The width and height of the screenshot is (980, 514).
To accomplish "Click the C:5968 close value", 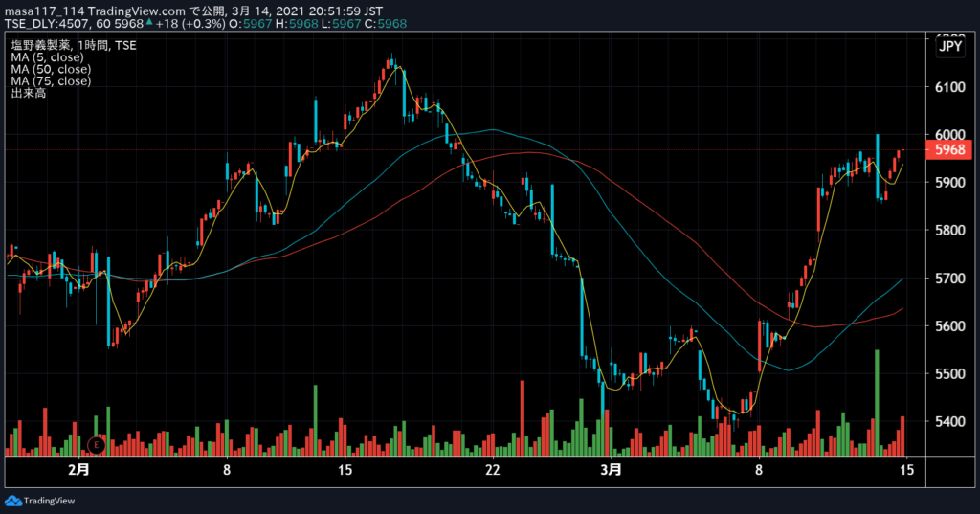I will tap(386, 24).
